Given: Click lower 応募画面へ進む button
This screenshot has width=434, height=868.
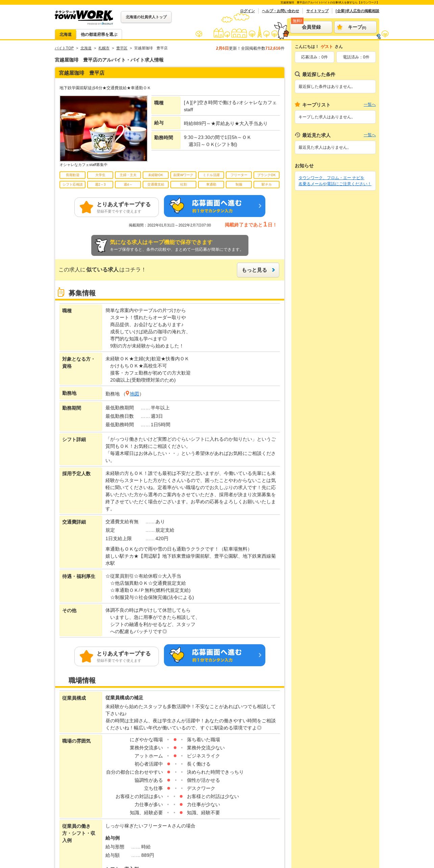Looking at the screenshot, I should (x=215, y=655).
